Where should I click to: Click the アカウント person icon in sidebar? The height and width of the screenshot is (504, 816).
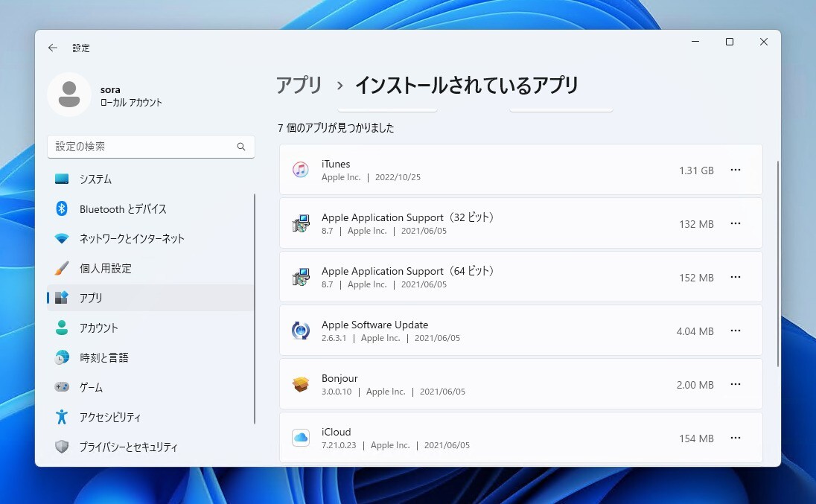click(x=62, y=328)
